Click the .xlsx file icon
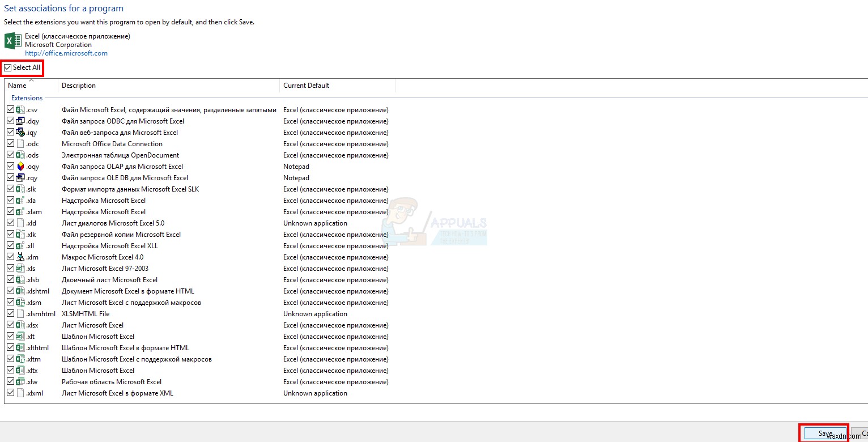Viewport: 868px width, 442px height. [x=20, y=325]
